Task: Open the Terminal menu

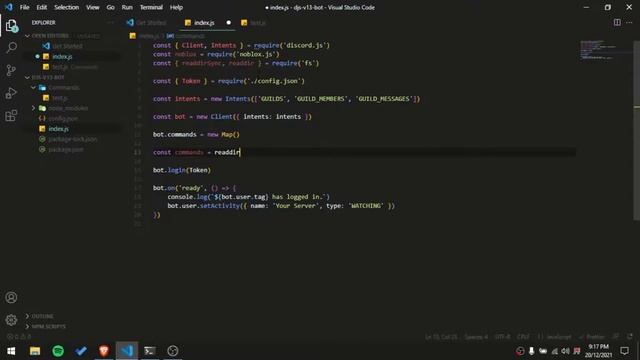Action: click(x=151, y=7)
